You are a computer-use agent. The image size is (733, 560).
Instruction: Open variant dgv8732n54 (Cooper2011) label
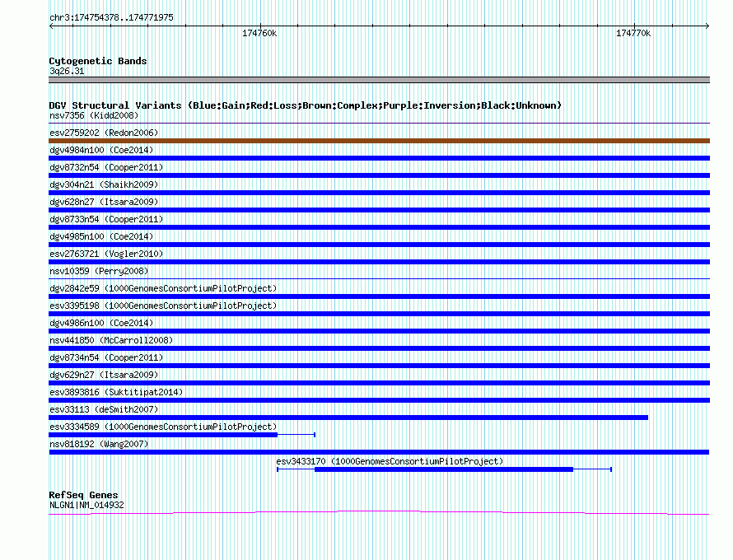[x=106, y=167]
